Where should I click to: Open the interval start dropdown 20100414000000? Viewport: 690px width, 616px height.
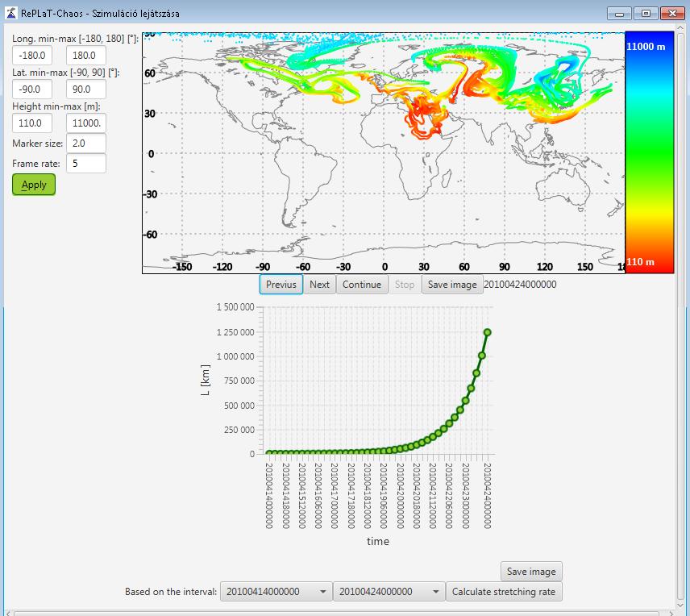tap(276, 591)
